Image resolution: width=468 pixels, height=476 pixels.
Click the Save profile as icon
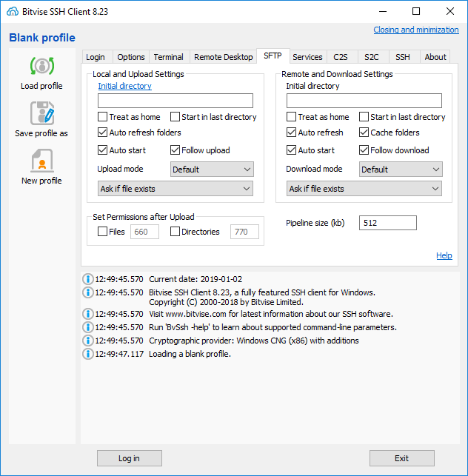click(x=42, y=113)
